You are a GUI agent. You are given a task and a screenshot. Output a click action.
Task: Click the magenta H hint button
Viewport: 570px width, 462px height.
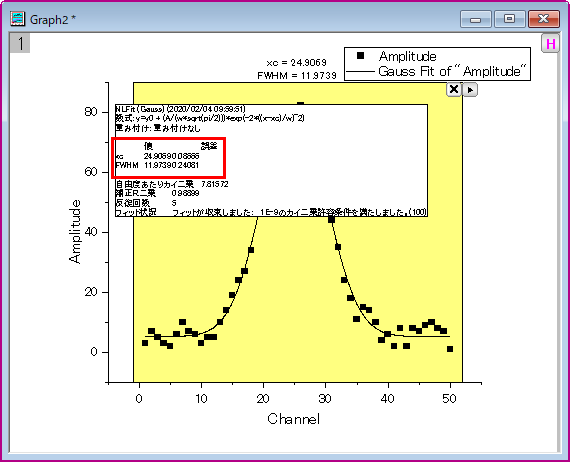(x=550, y=44)
